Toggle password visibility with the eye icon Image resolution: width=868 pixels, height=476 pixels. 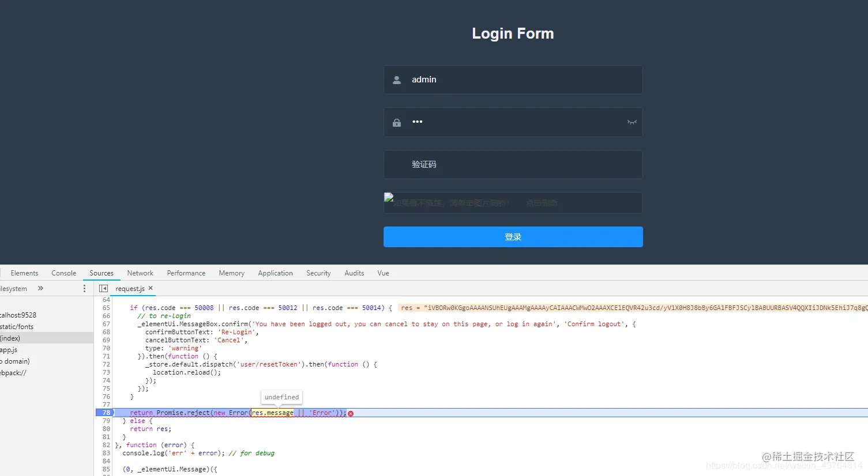coord(632,122)
